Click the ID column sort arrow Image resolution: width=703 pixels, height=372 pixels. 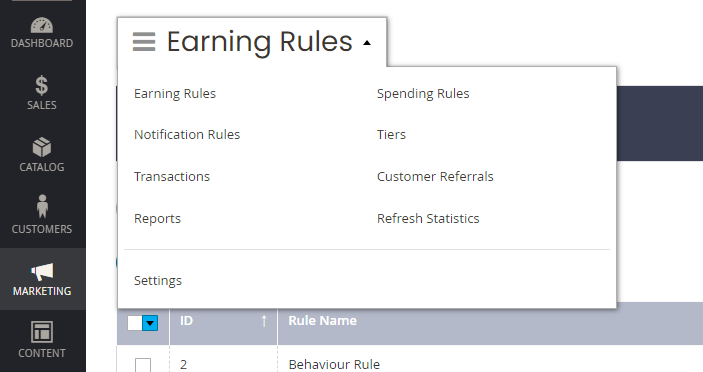coord(264,321)
